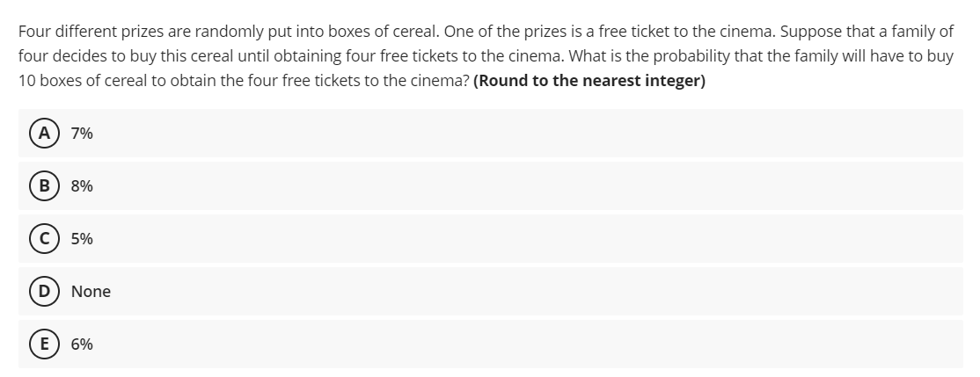Select the circled A answer marker

coord(44,134)
